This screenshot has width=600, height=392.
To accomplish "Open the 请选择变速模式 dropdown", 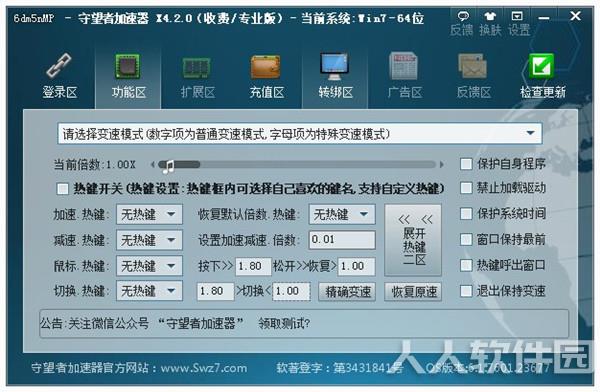I will point(300,134).
